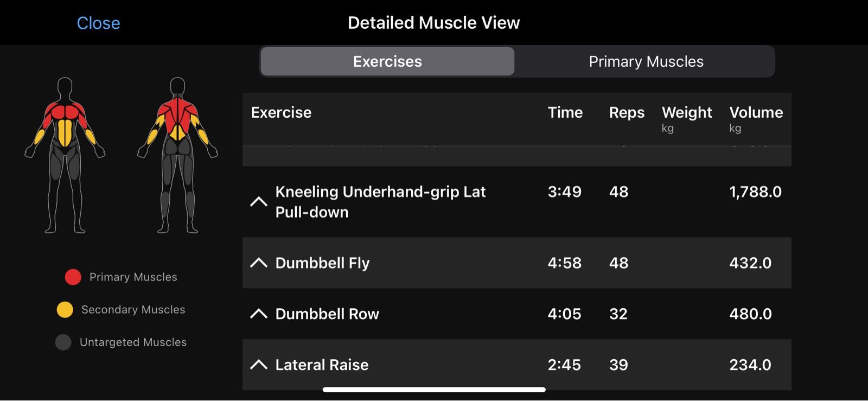Viewport: 868px width, 401px height.
Task: Collapse the Dumbbell Row chevron
Action: click(x=259, y=314)
